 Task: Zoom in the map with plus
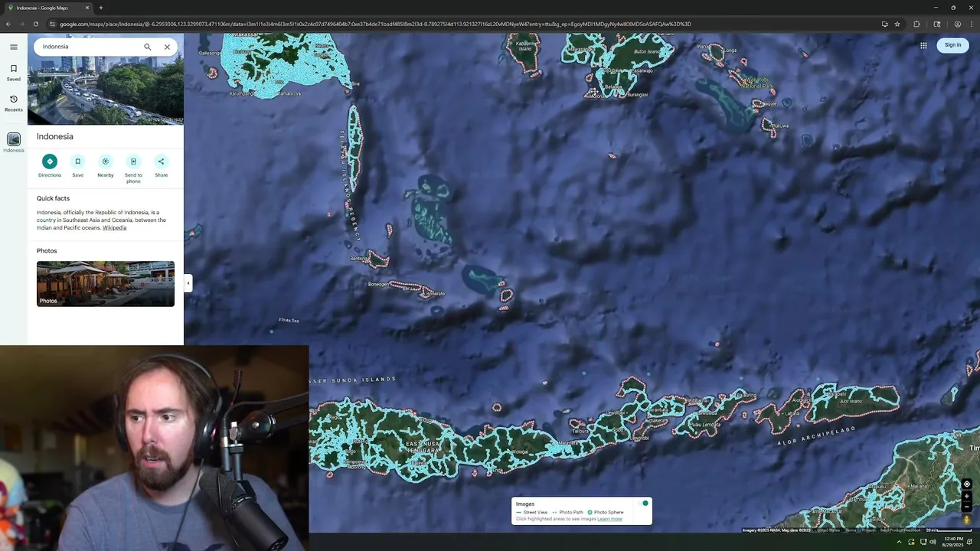[x=966, y=497]
